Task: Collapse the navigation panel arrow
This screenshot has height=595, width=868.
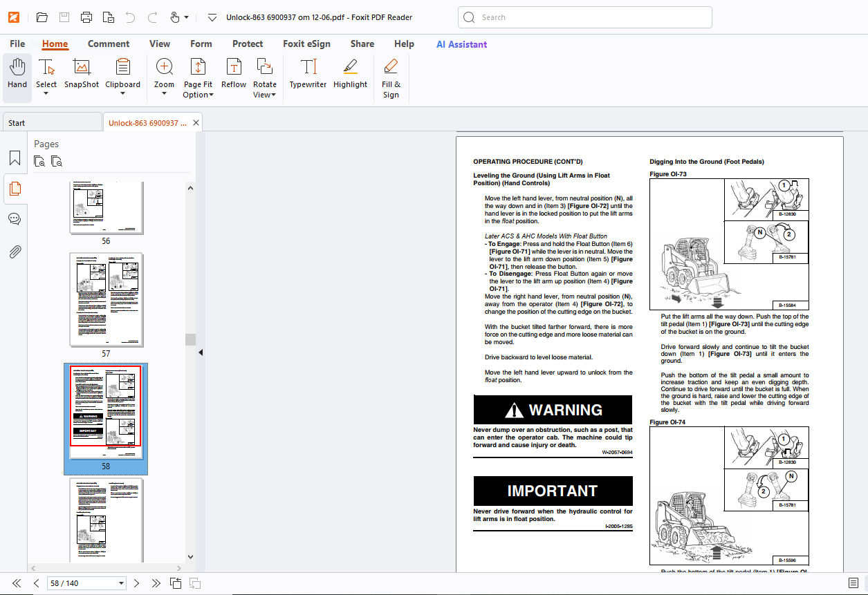Action: [x=201, y=352]
